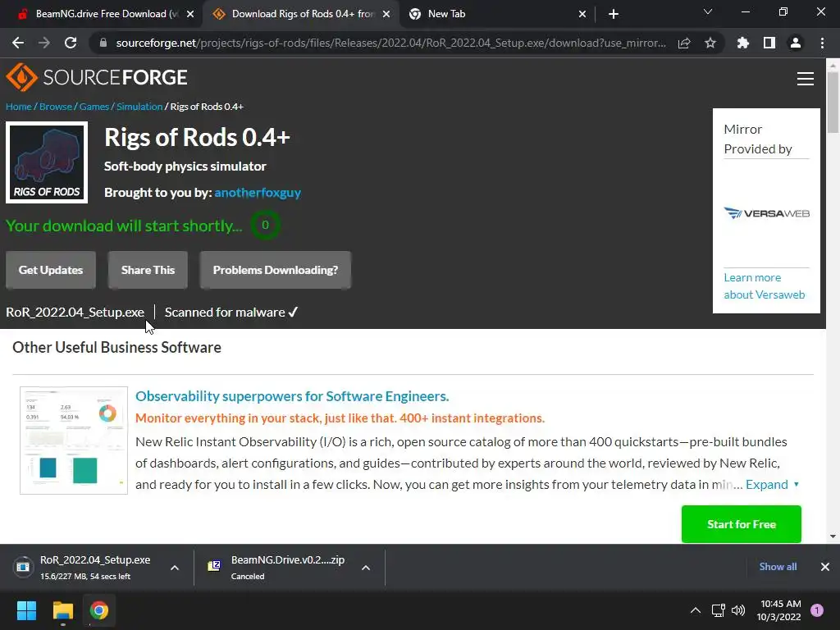Click the address bar URL
Image resolution: width=840 pixels, height=630 pixels.
tap(391, 43)
